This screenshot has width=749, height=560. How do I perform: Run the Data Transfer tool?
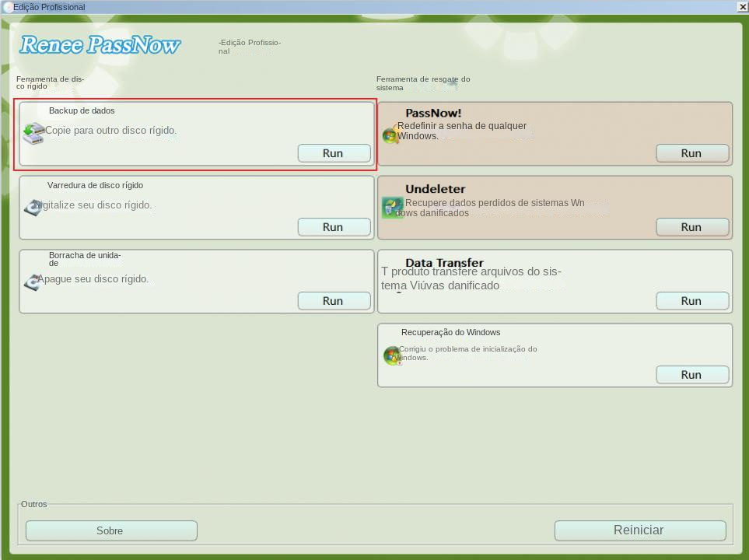tap(691, 301)
